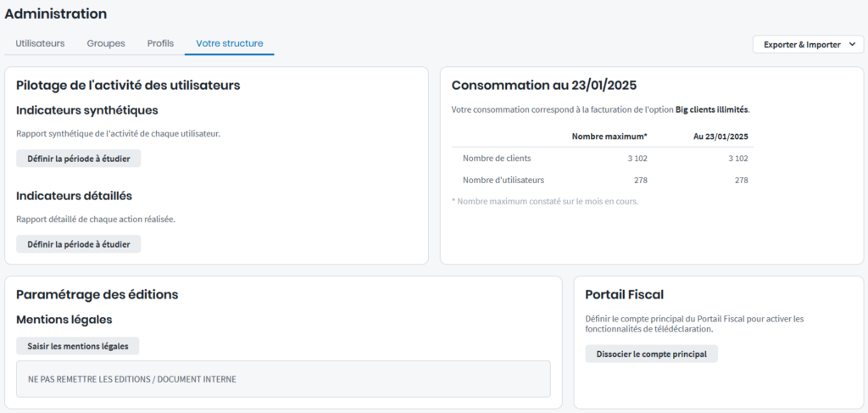Click the Au 23/01/2025 column header
Image resolution: width=868 pixels, height=413 pixels.
[720, 136]
